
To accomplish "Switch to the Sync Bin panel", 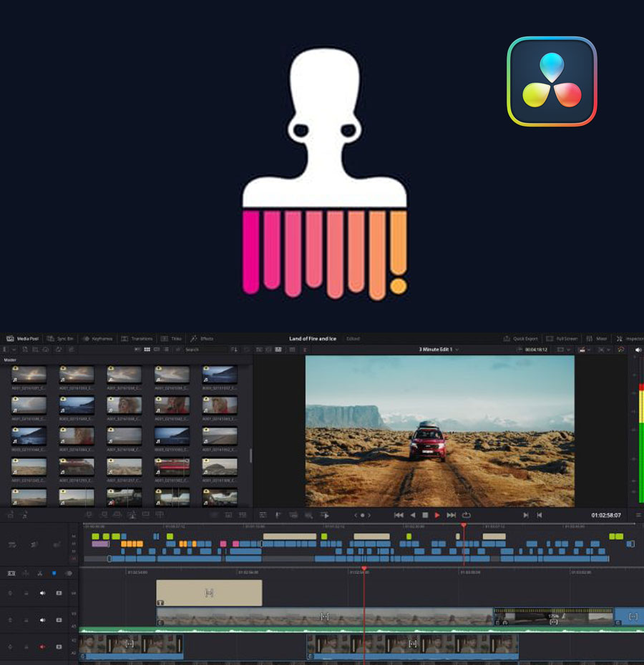I will pyautogui.click(x=61, y=338).
